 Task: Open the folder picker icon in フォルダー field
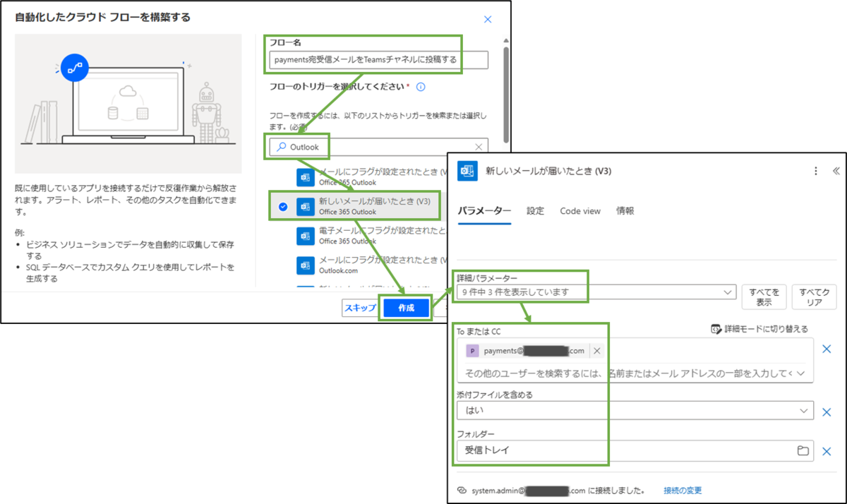click(803, 450)
